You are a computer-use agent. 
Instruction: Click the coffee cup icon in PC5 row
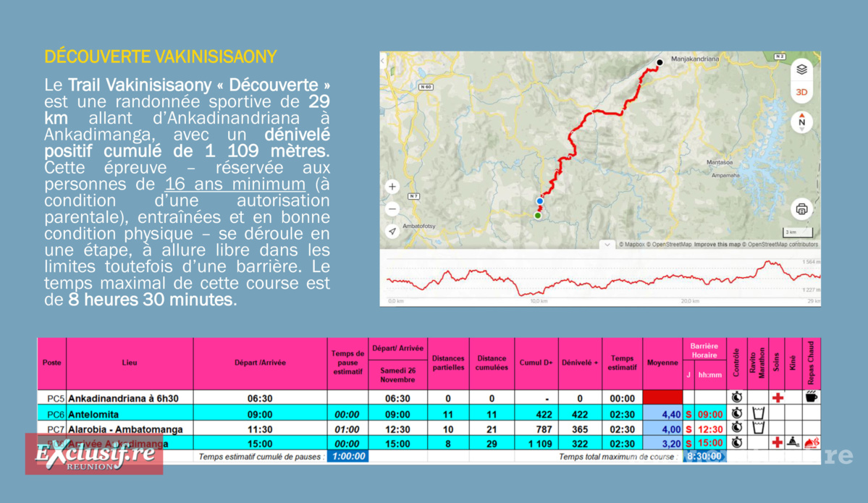(x=811, y=397)
